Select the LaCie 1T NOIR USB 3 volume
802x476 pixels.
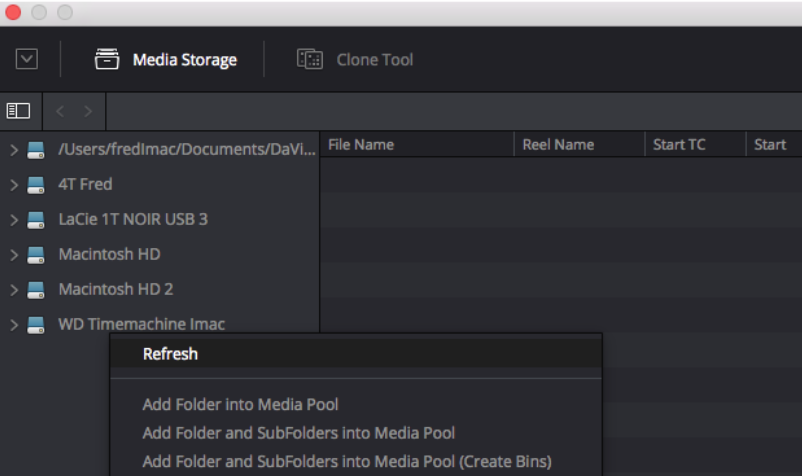[132, 219]
